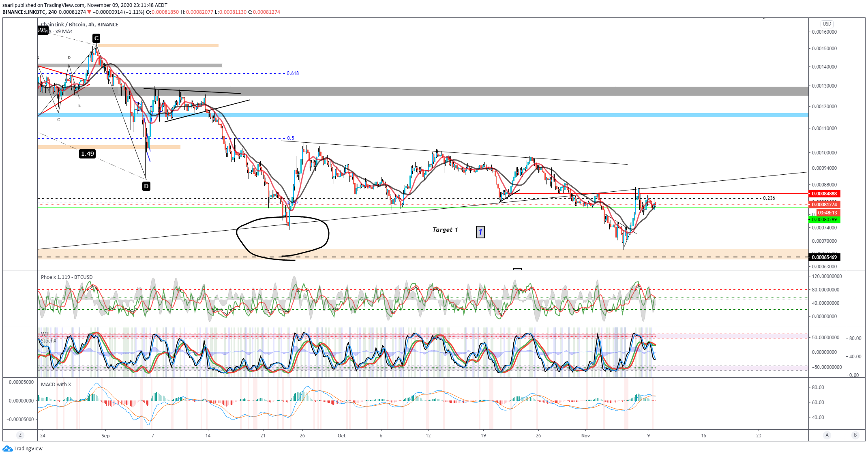Click the Z timezone circle button

tap(20, 435)
